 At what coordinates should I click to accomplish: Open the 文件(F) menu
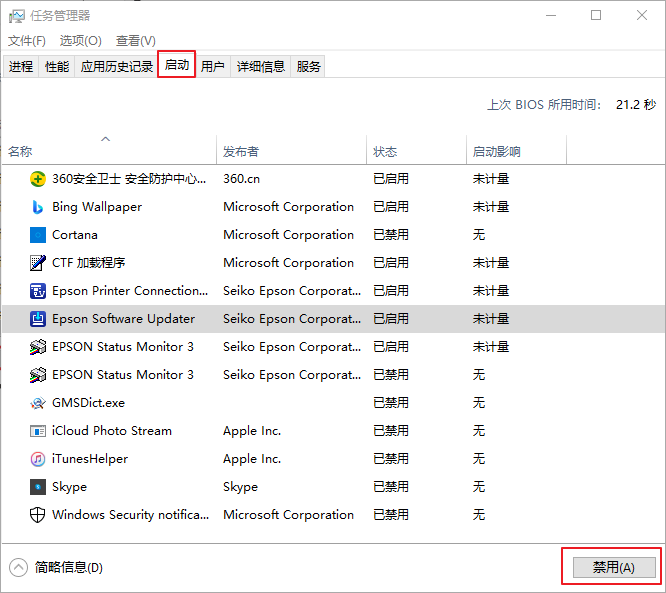coord(27,41)
